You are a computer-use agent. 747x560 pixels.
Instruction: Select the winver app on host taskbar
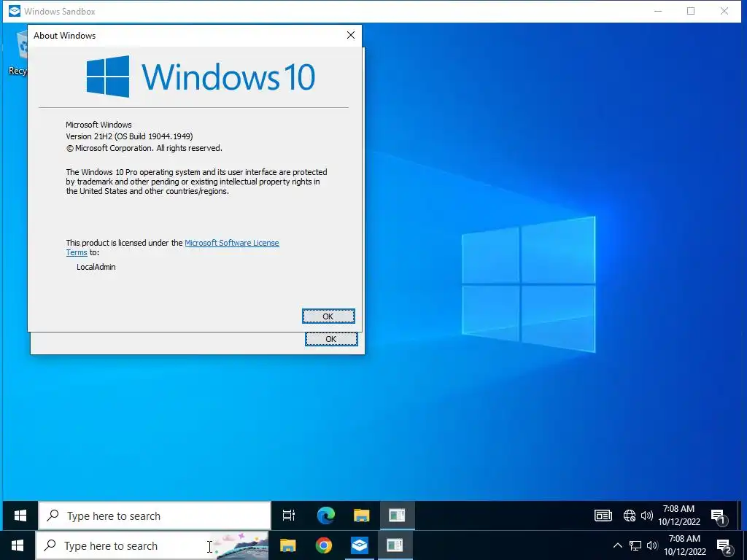click(395, 545)
